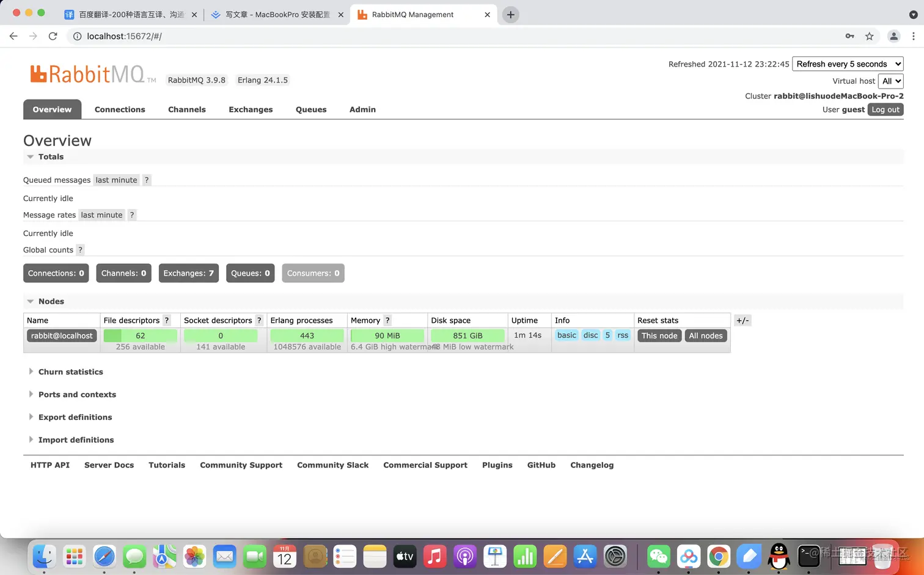Toggle node columns with +/- button
The height and width of the screenshot is (575, 924).
coord(743,320)
